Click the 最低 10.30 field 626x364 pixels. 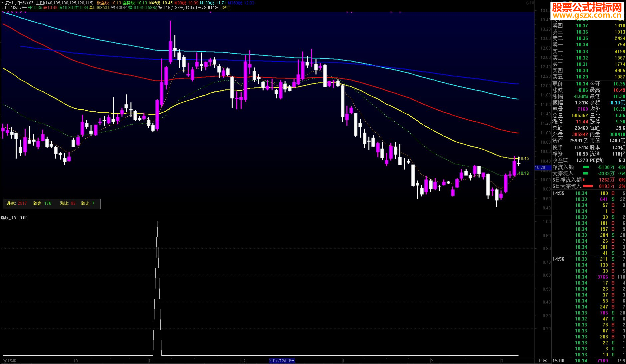pos(607,97)
